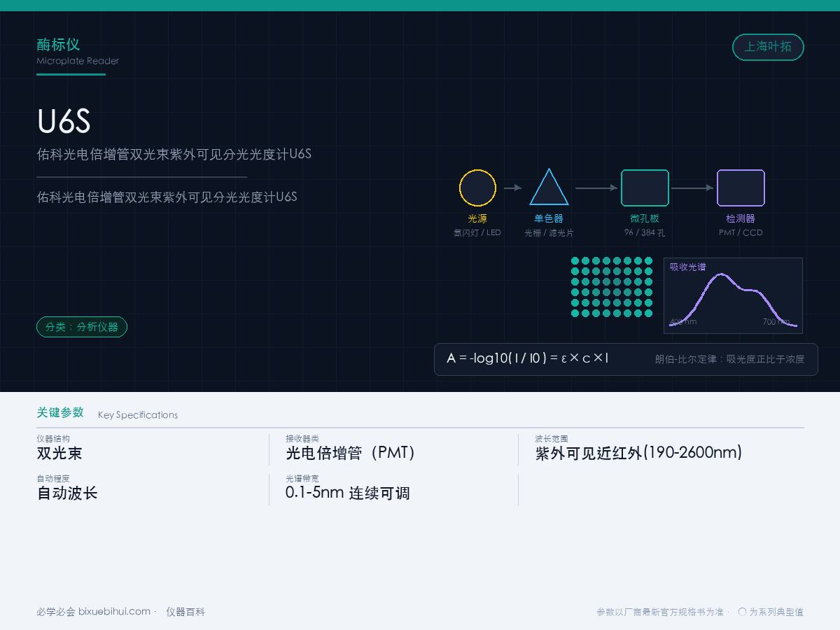Image resolution: width=840 pixels, height=630 pixels.
Task: Click the 吸收光谱 chart title
Action: (688, 267)
